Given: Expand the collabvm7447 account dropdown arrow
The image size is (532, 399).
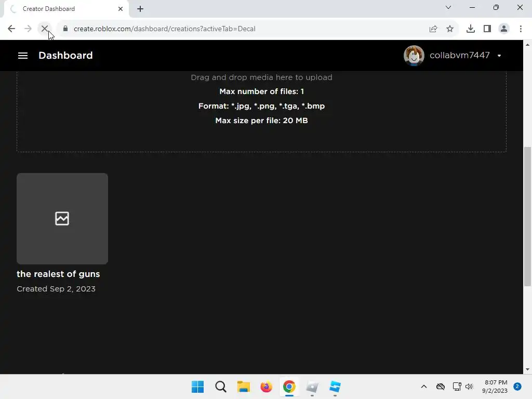Looking at the screenshot, I should pos(499,56).
